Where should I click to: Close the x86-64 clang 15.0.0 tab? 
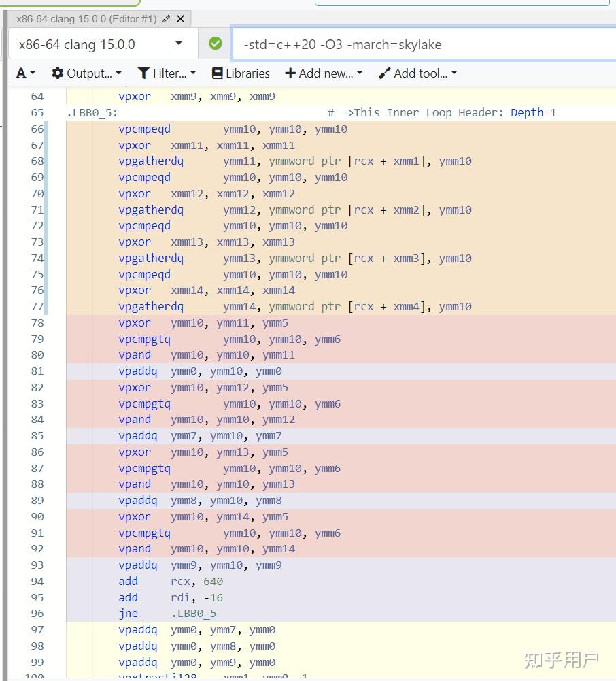tap(181, 18)
